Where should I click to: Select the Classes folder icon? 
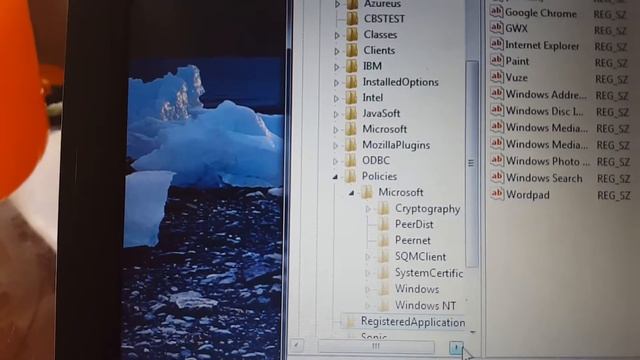352,35
